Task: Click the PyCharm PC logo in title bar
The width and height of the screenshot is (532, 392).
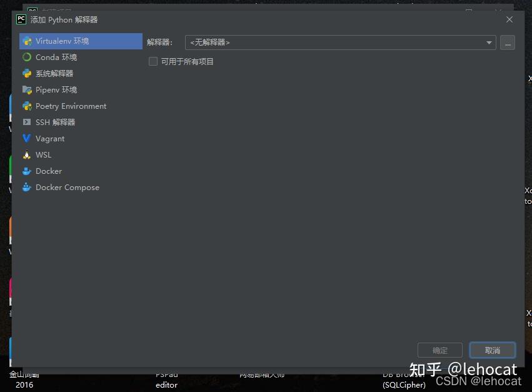Action: 21,19
